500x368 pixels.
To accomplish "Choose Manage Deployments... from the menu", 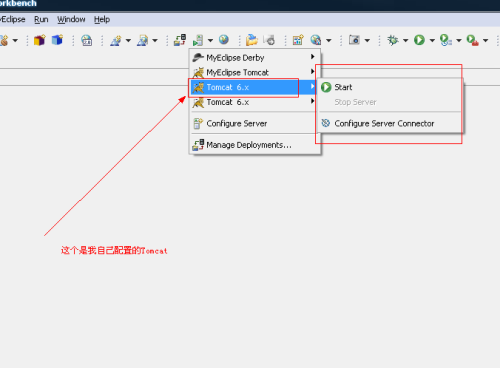I will [255, 145].
